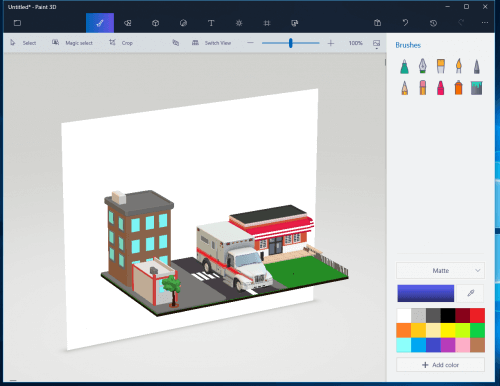Select the Marker brush
This screenshot has height=386, width=500.
[x=404, y=66]
